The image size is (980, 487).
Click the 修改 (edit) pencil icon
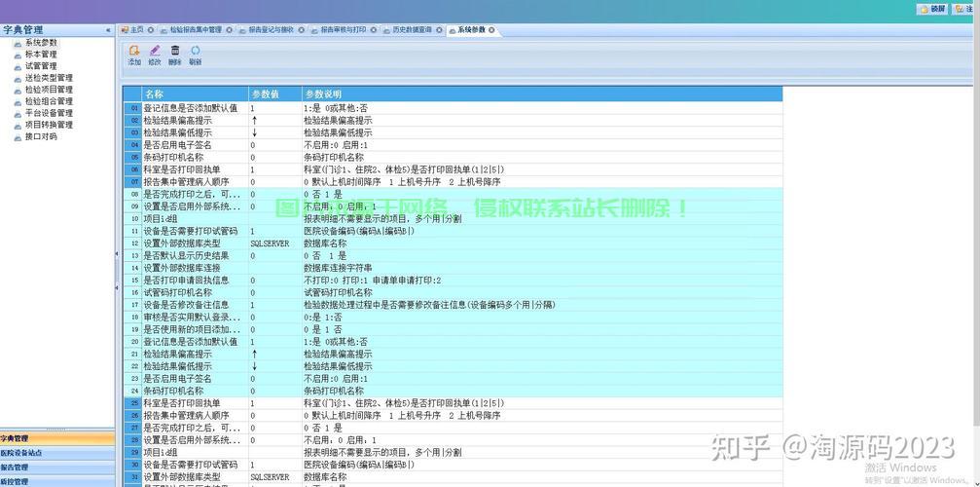point(155,51)
